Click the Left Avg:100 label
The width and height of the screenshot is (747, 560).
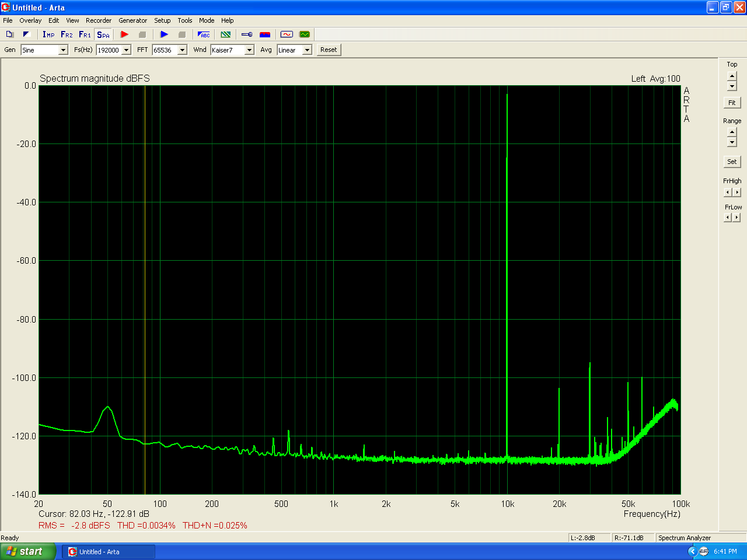pos(655,79)
